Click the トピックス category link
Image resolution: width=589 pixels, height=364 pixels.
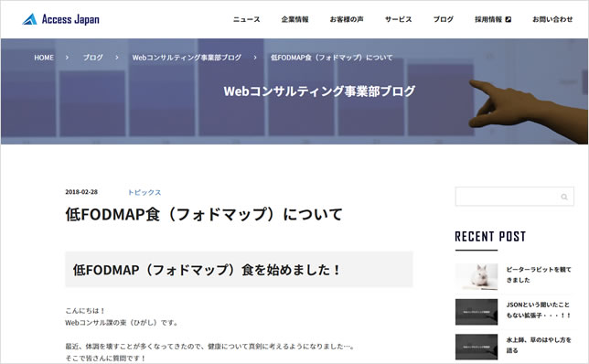pos(145,192)
